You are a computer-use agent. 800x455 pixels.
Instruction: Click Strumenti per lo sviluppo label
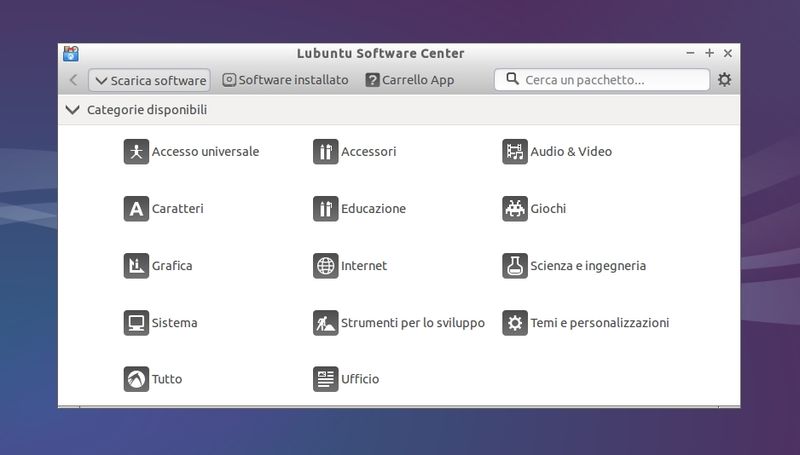[x=413, y=323]
